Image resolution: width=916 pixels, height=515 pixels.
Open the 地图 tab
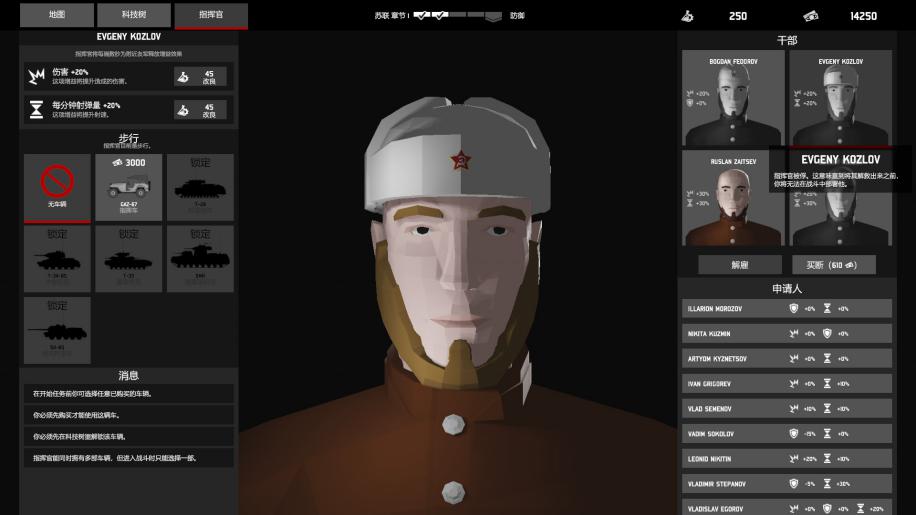click(x=57, y=15)
